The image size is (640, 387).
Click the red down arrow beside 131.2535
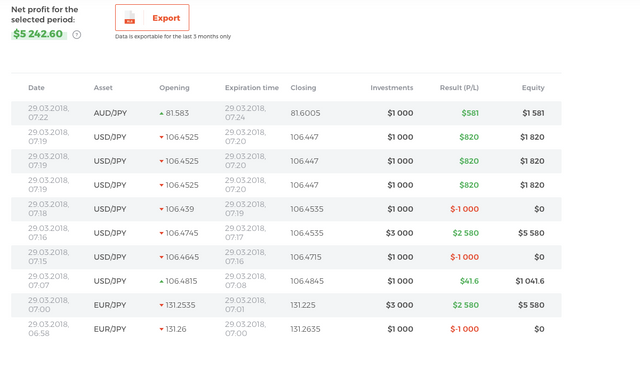point(161,305)
